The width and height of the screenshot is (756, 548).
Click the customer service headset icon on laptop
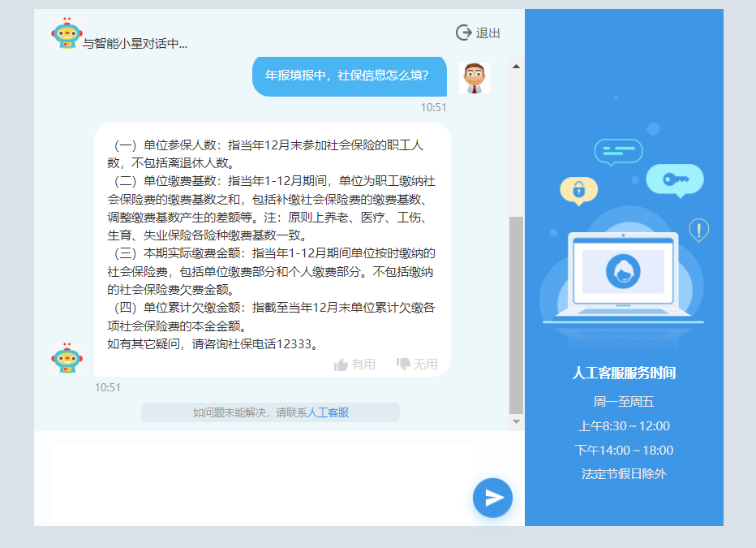point(624,271)
